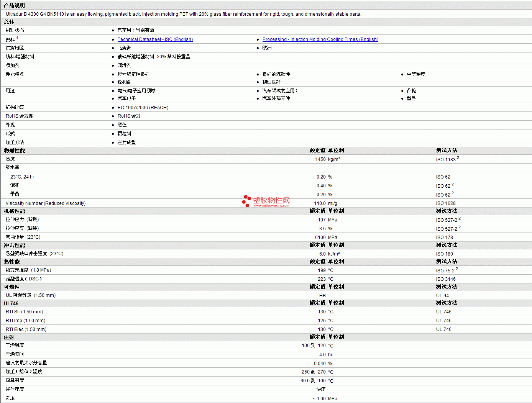Click the back pressure value '< 1.00'
The image size is (532, 403).
pyautogui.click(x=319, y=399)
